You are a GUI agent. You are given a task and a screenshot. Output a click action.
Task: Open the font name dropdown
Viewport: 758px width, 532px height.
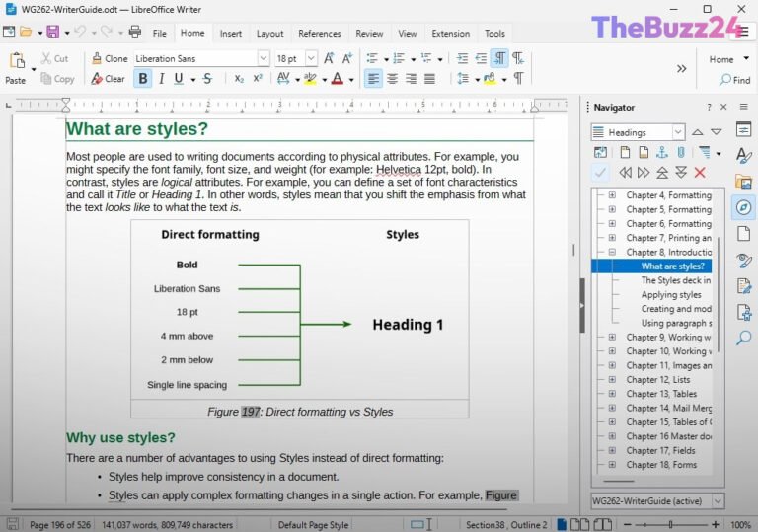pos(263,58)
